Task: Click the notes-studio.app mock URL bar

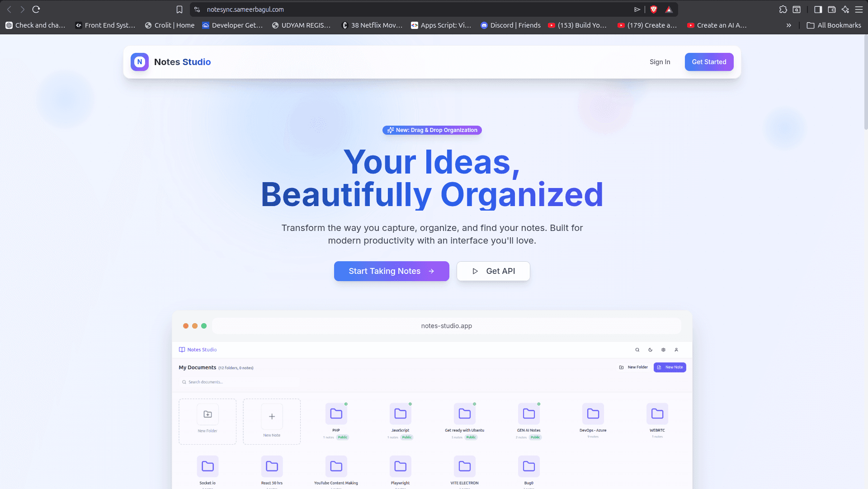Action: [446, 326]
